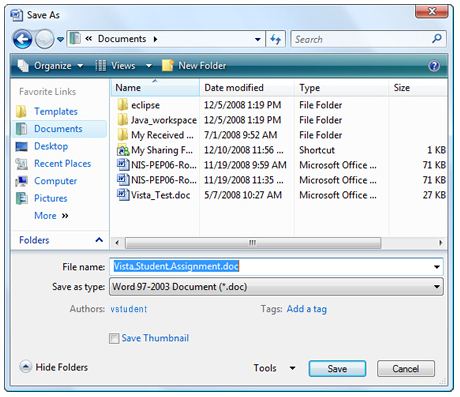Viewport: 460px width, 397px height.
Task: Select the eclipse folder
Action: 145,105
